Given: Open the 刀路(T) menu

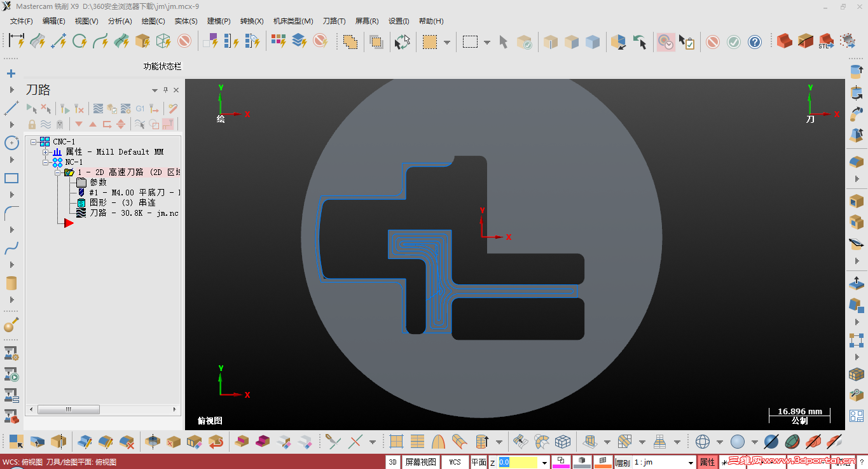Looking at the screenshot, I should click(x=334, y=21).
